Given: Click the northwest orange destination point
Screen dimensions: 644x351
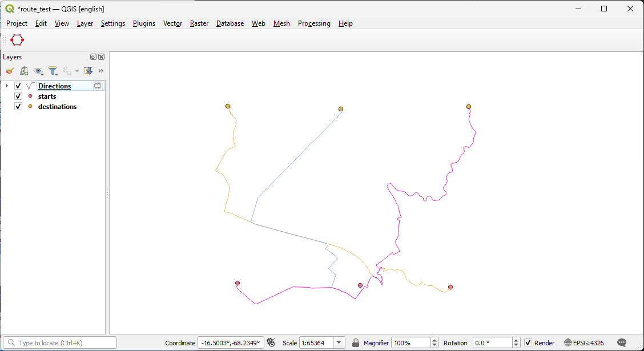Looking at the screenshot, I should [228, 106].
